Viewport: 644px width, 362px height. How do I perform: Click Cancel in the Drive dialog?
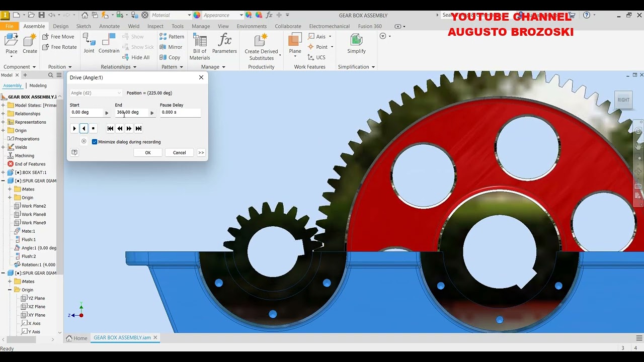coord(180,152)
